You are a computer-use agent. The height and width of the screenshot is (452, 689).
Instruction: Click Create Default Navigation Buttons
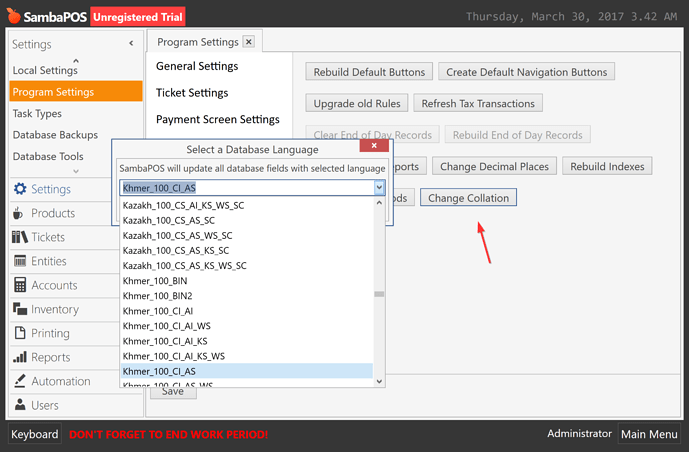pyautogui.click(x=526, y=72)
